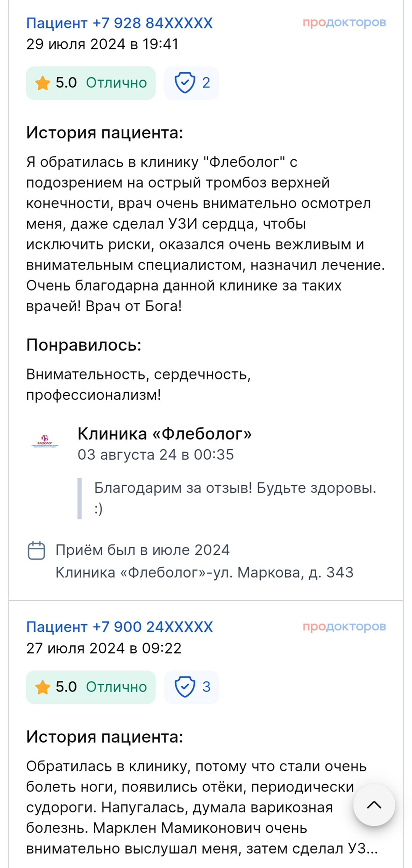Tap the "Отлично" rating label in the second review

coord(116,687)
